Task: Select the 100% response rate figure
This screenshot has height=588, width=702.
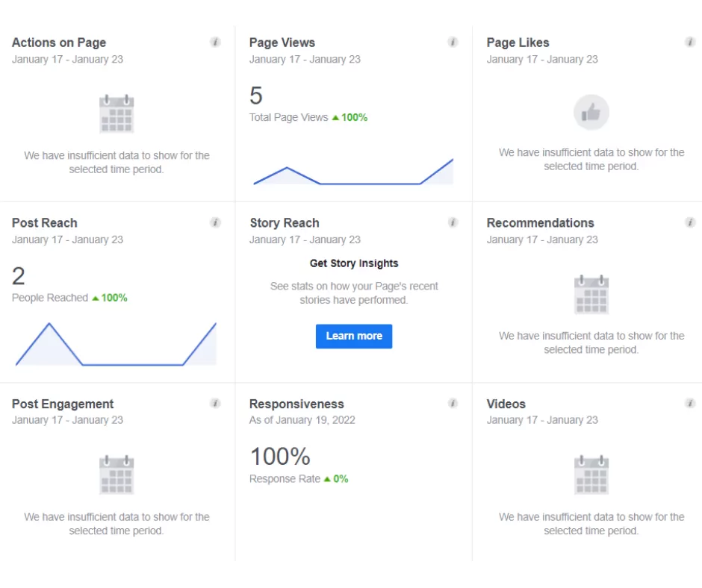Action: [x=279, y=456]
